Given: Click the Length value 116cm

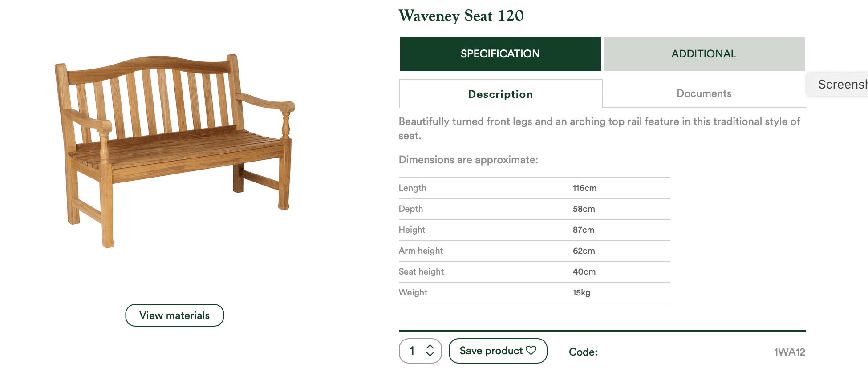Looking at the screenshot, I should [584, 188].
